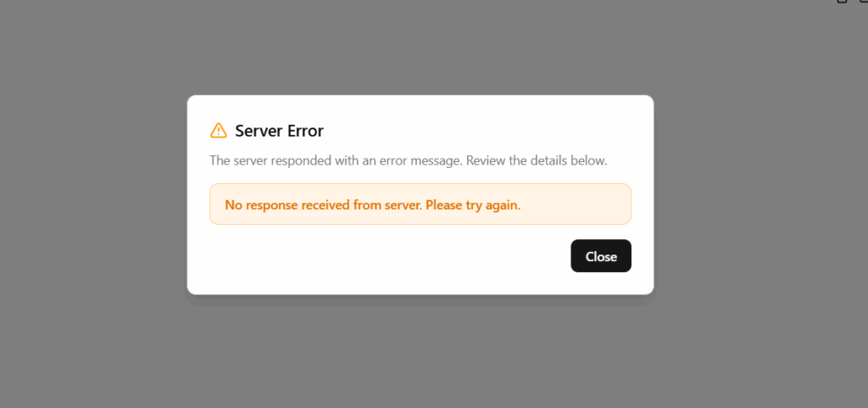Select the Server Error heading
The image size is (868, 408).
click(279, 131)
